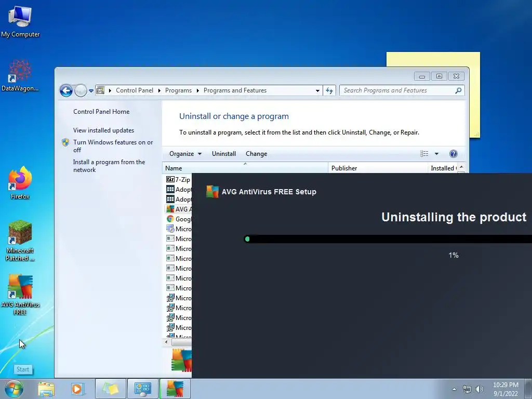532x399 pixels.
Task: Click the Windows Start orb
Action: pyautogui.click(x=14, y=389)
